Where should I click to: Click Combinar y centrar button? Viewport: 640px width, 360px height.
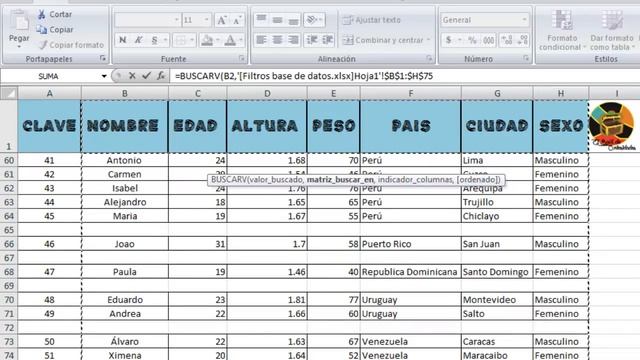(383, 40)
